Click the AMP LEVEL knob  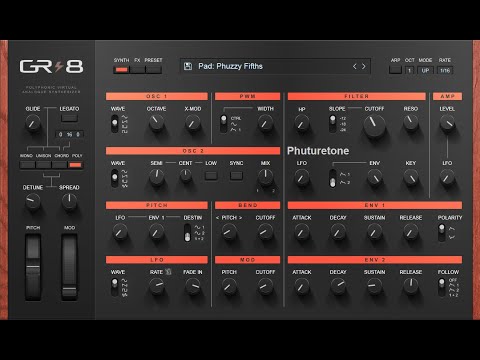click(x=447, y=123)
